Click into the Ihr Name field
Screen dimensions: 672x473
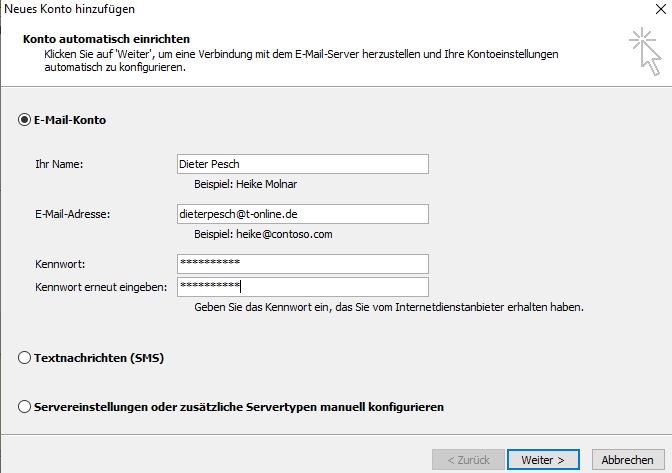click(x=303, y=164)
